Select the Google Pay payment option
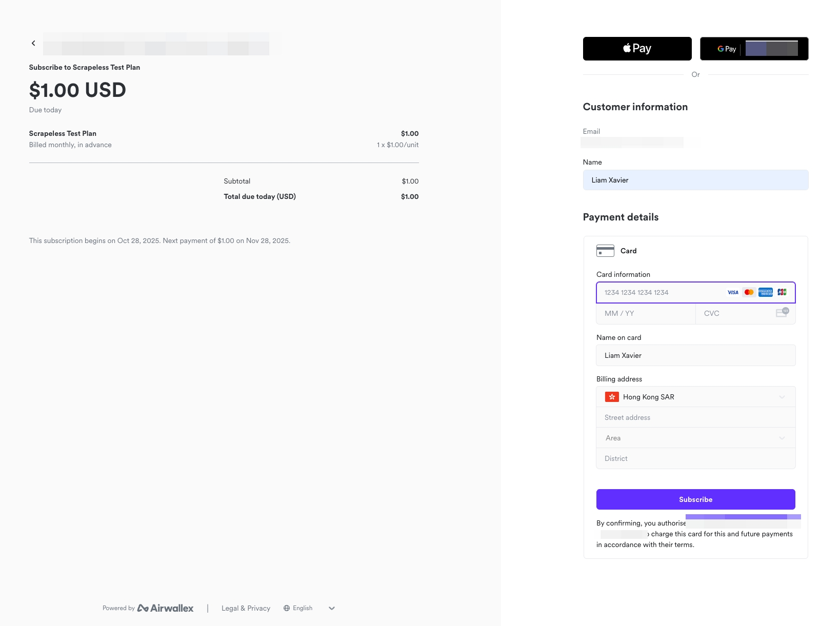 754,49
